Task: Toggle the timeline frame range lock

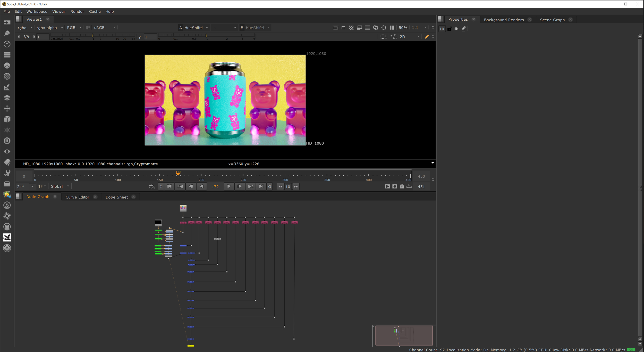Action: 402,186
